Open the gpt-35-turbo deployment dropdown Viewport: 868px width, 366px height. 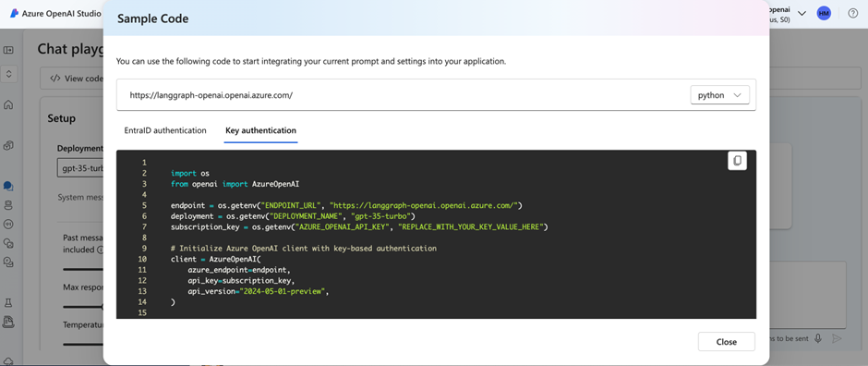tap(80, 168)
